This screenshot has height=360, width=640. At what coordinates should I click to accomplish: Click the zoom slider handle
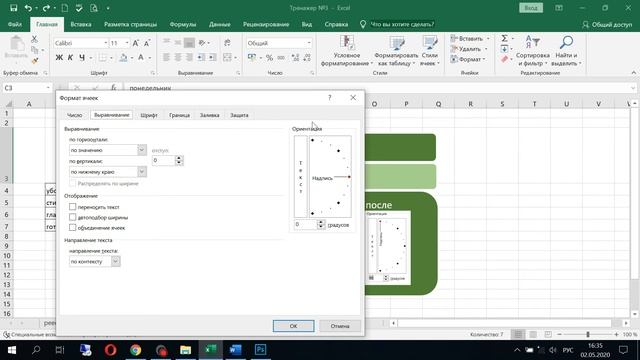[x=588, y=334]
